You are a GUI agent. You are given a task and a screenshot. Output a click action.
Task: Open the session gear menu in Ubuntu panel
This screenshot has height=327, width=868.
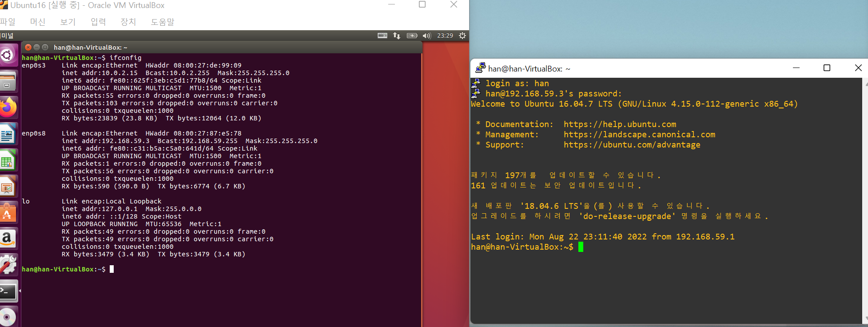click(x=462, y=36)
